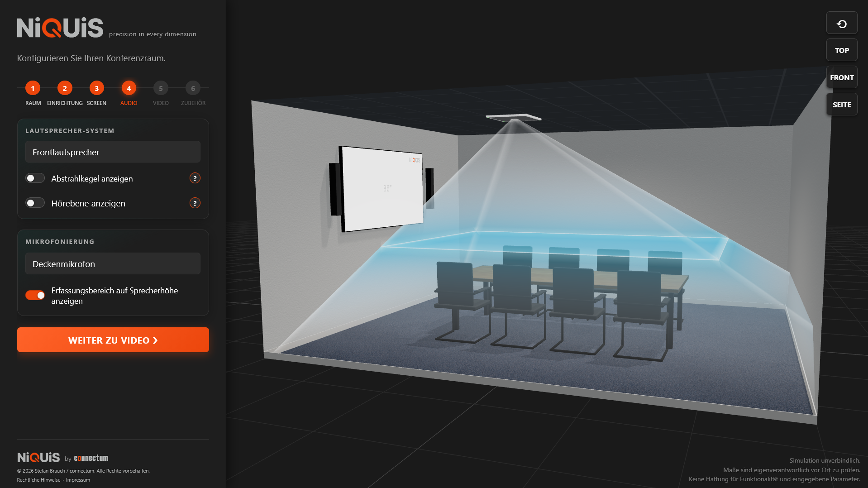Image resolution: width=868 pixels, height=488 pixels.
Task: Enable Abstrahlkegel anzeigen toggle
Action: click(x=35, y=178)
